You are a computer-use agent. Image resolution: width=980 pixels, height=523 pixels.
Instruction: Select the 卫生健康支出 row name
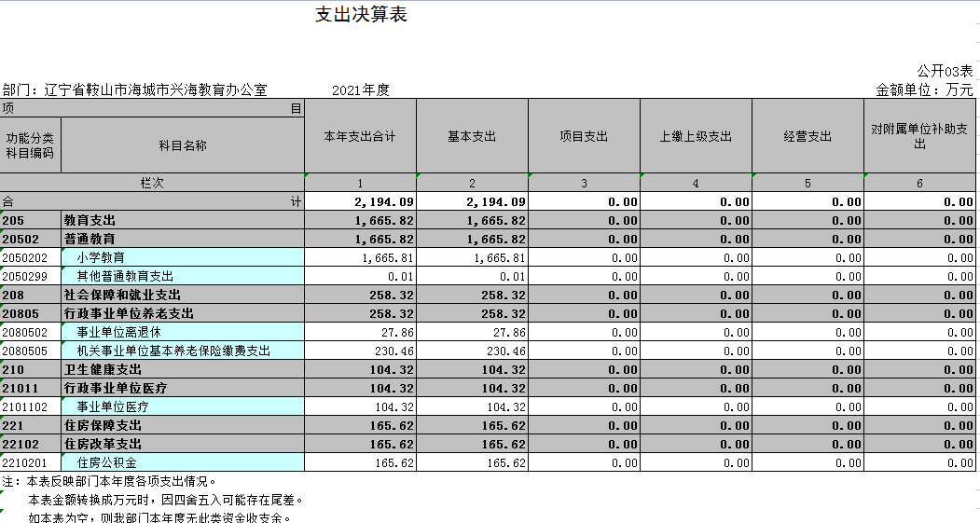click(183, 370)
